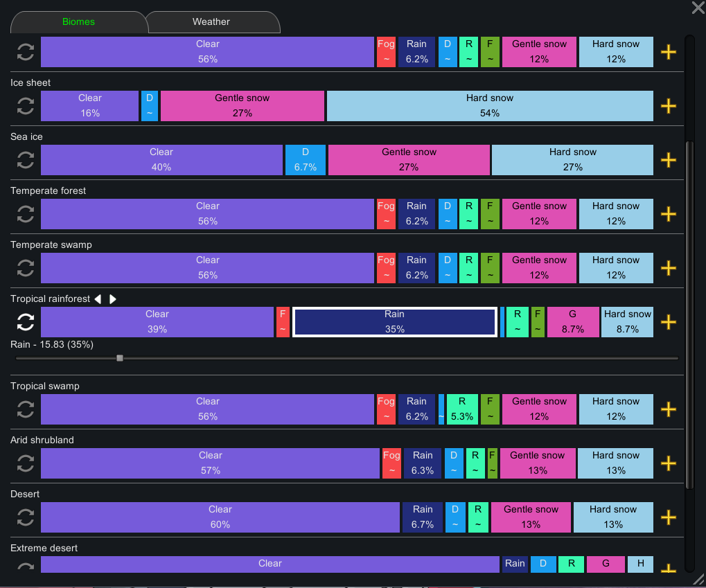Viewport: 706px width, 588px height.
Task: Reset Arid shrubland weather settings
Action: [x=26, y=464]
